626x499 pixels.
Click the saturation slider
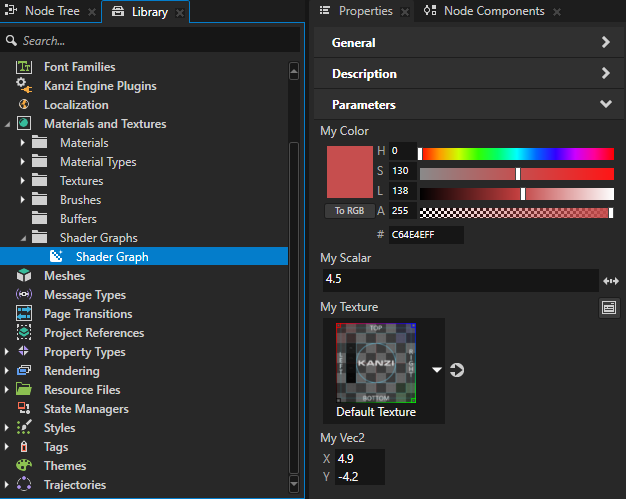point(517,174)
